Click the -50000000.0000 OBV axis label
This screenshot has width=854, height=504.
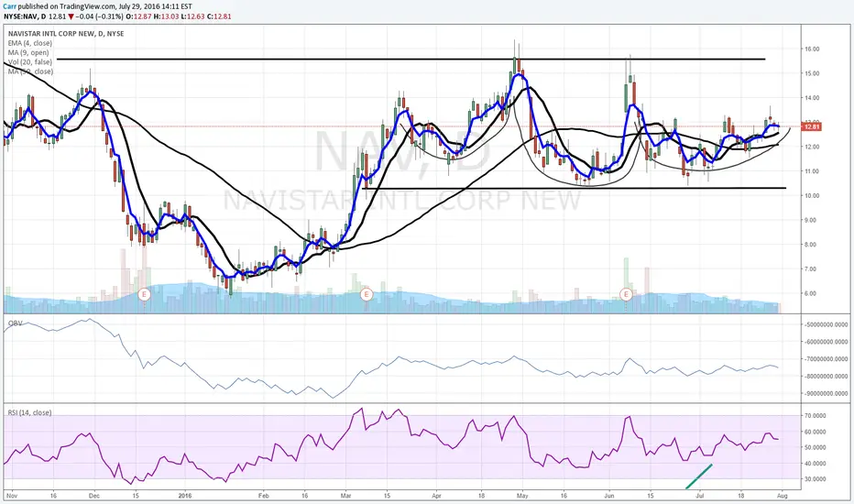(827, 324)
